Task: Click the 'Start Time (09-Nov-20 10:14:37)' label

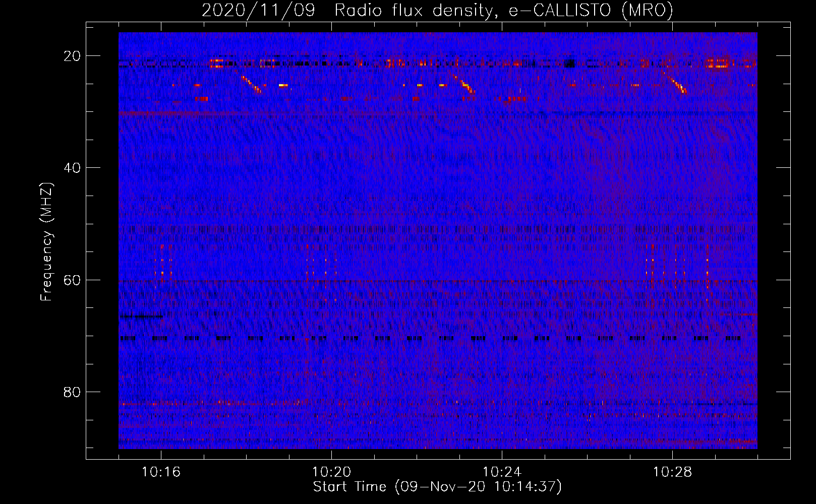Action: point(437,487)
